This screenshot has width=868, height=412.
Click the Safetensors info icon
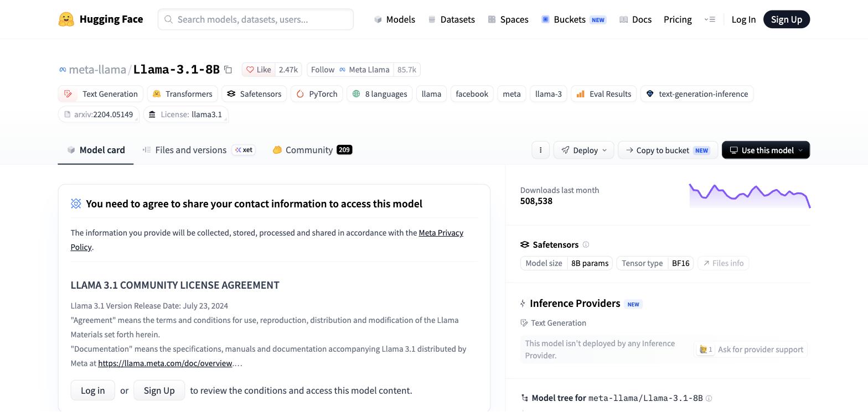point(586,244)
